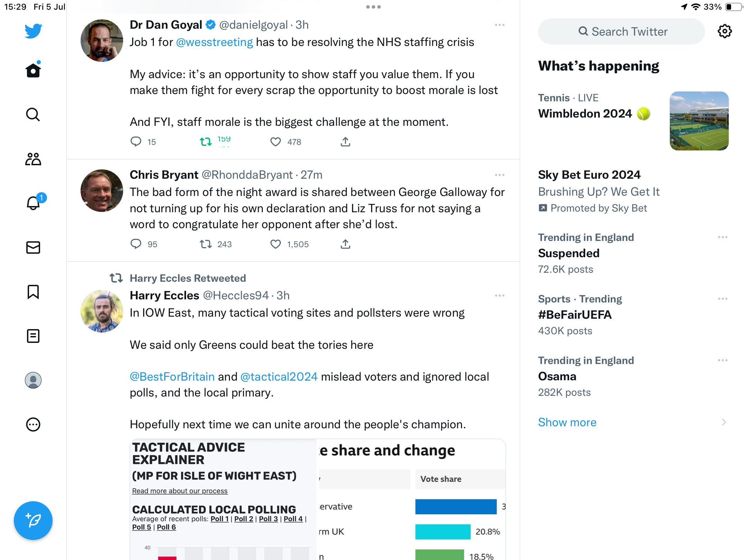
Task: Open Wimbledon 2024 thumbnail image
Action: [x=699, y=121]
